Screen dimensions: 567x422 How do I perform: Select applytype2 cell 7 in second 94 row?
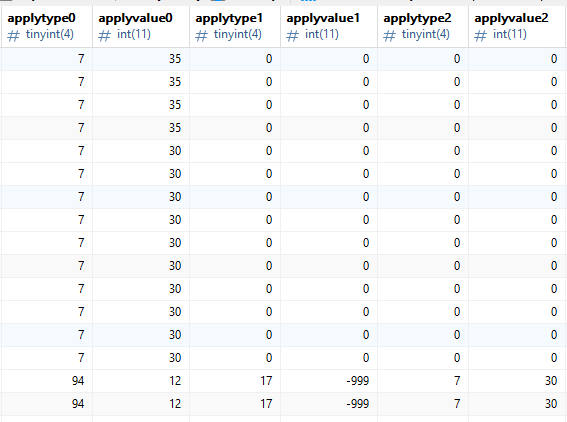[x=423, y=404]
